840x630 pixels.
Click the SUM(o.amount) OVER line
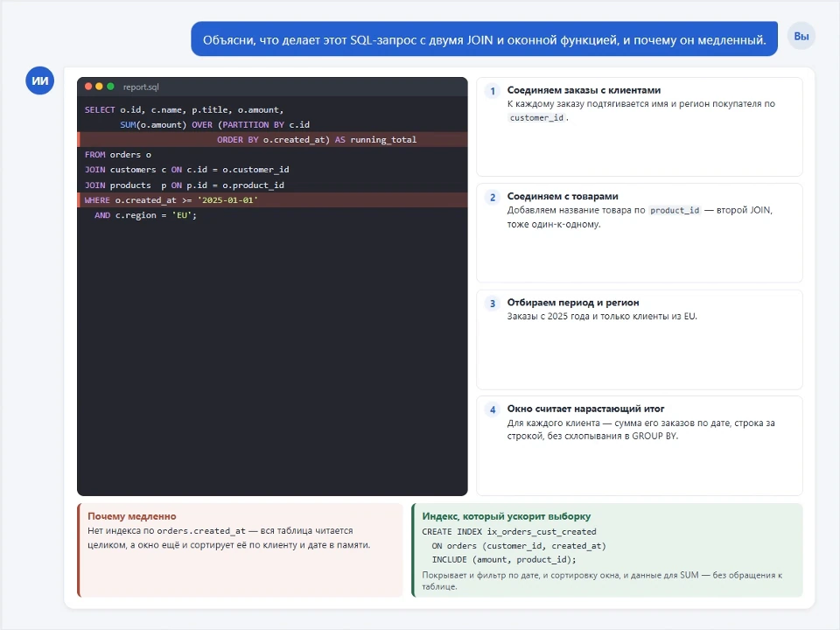click(x=215, y=125)
